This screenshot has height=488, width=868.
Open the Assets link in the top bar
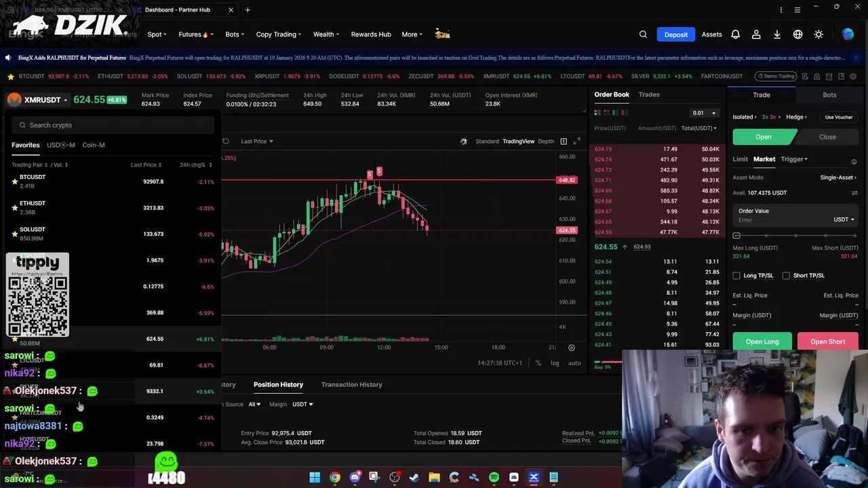pyautogui.click(x=711, y=35)
